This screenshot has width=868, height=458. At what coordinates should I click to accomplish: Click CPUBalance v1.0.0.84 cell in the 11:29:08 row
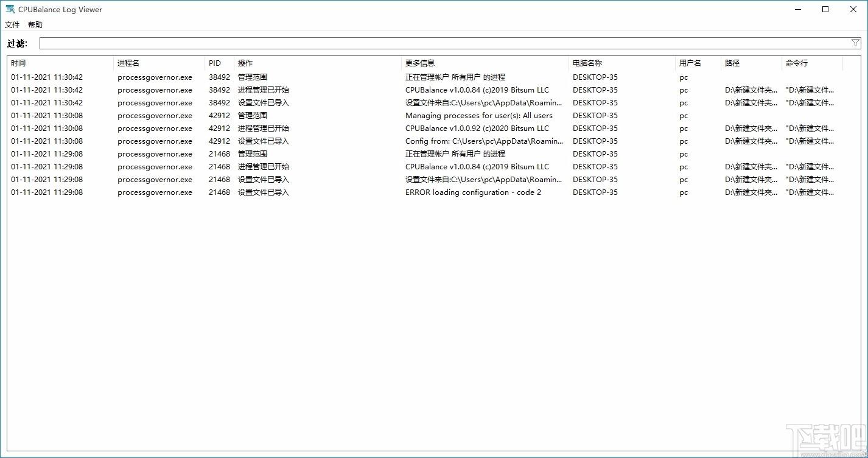tap(477, 167)
